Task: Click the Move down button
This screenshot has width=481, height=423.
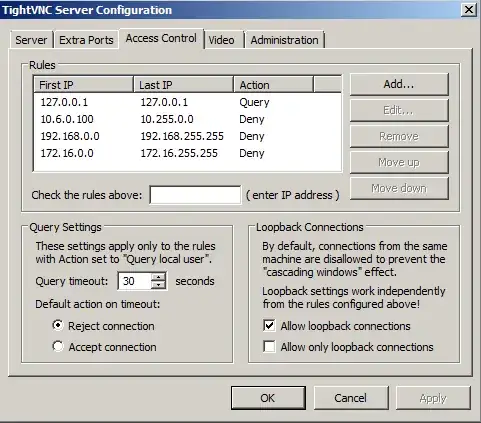Action: click(x=399, y=188)
